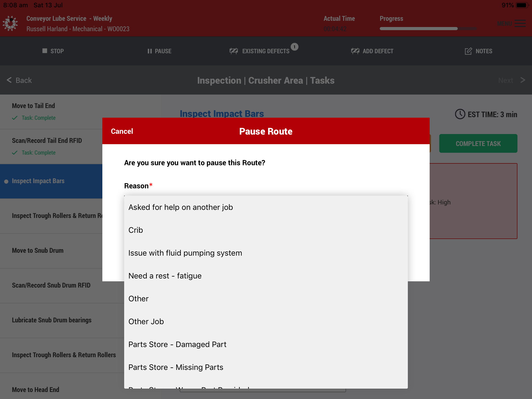Click the Pause bars icon
The width and height of the screenshot is (532, 399).
tap(150, 51)
